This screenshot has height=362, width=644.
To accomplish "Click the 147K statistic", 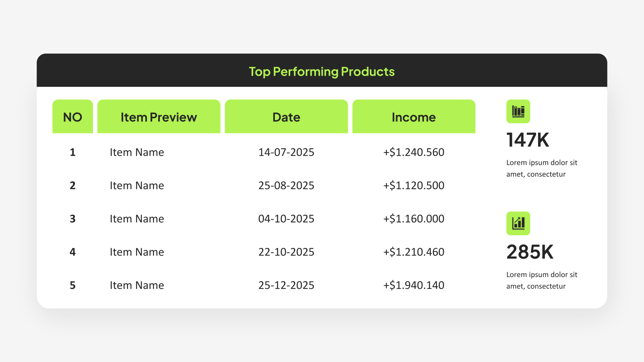I will pyautogui.click(x=528, y=140).
